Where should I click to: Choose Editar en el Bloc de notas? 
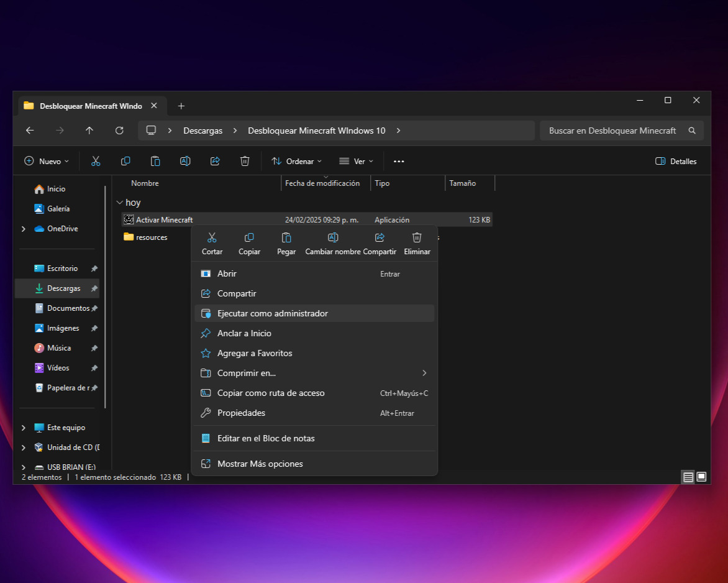[314, 438]
